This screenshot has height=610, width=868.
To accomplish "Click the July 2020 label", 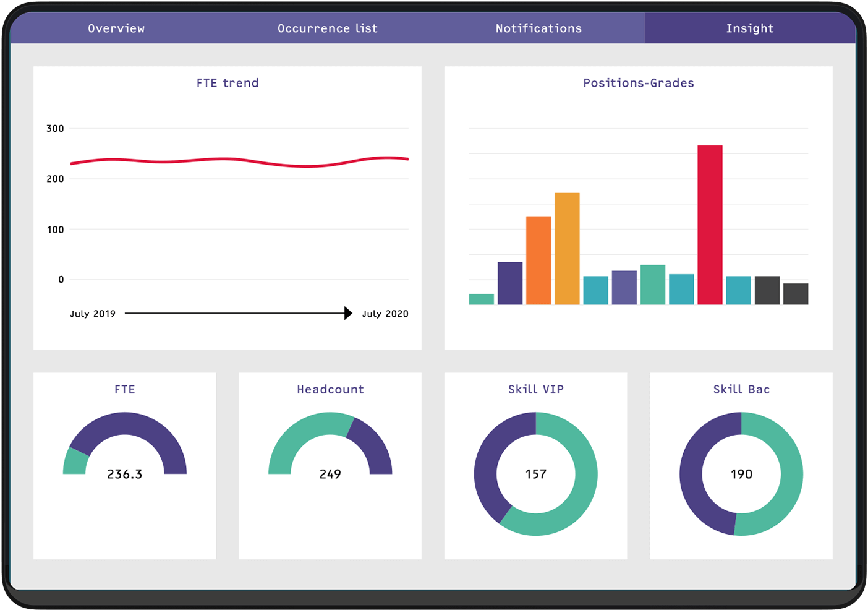I will tap(385, 314).
